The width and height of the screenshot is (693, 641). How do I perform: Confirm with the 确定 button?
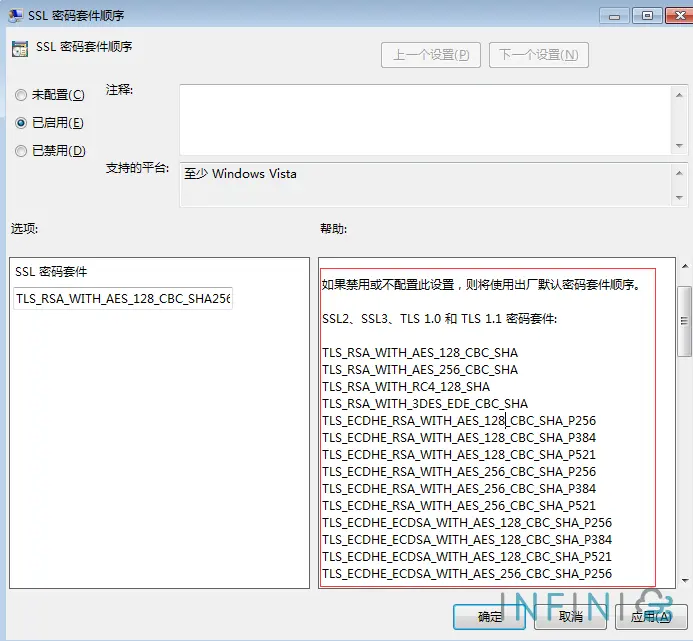(489, 616)
